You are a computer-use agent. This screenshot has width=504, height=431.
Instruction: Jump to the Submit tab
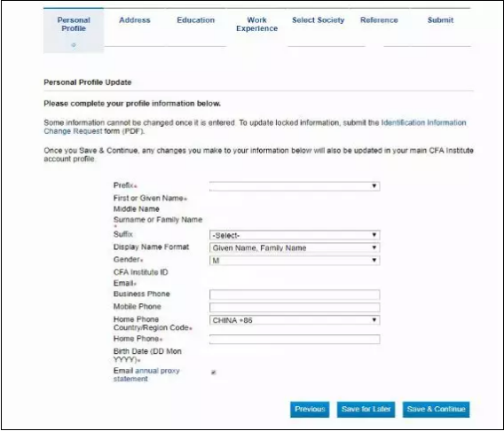440,20
